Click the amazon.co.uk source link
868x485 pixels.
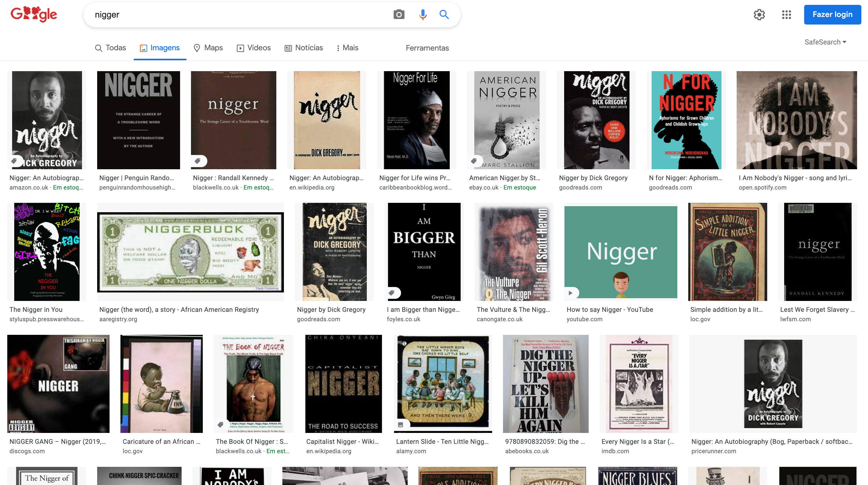pos(29,187)
